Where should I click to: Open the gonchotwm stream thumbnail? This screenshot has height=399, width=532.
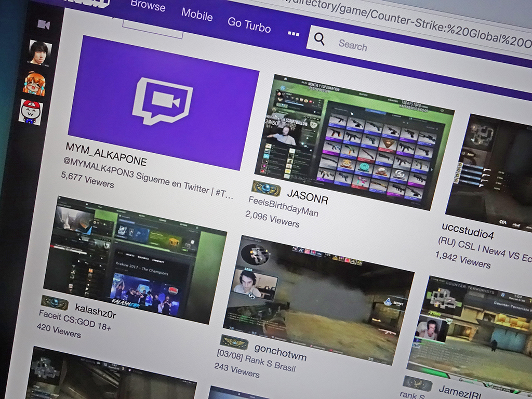[x=317, y=301]
